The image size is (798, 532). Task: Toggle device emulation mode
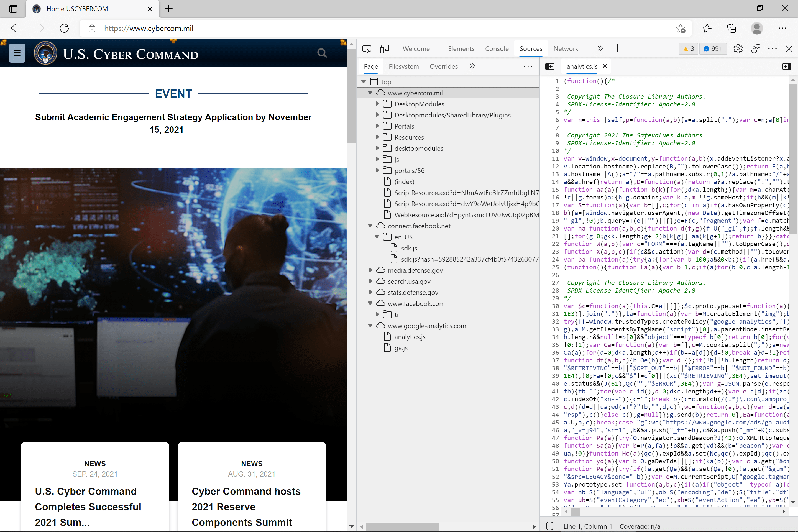click(384, 49)
